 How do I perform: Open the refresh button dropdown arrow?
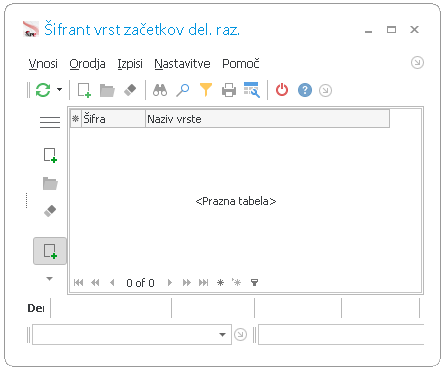pos(59,89)
